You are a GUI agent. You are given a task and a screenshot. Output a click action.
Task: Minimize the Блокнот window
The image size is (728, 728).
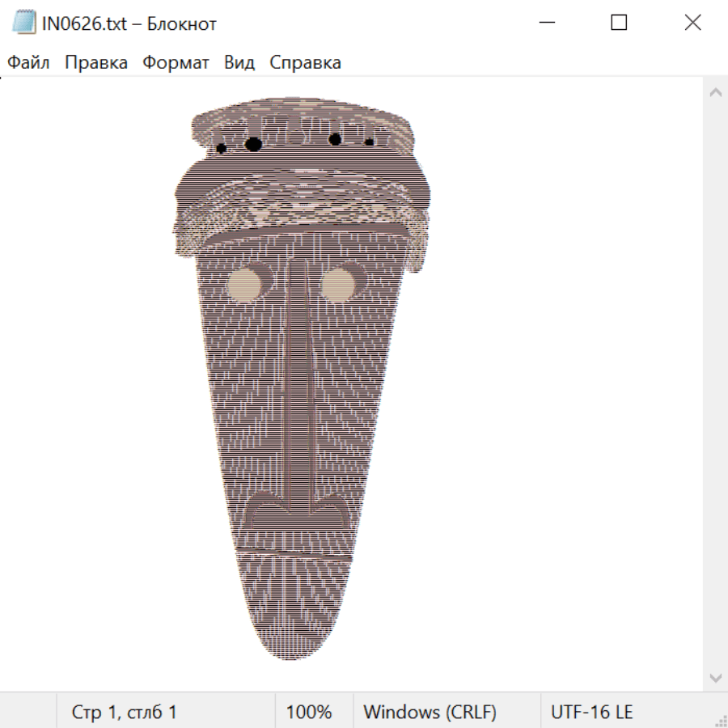pos(546,23)
